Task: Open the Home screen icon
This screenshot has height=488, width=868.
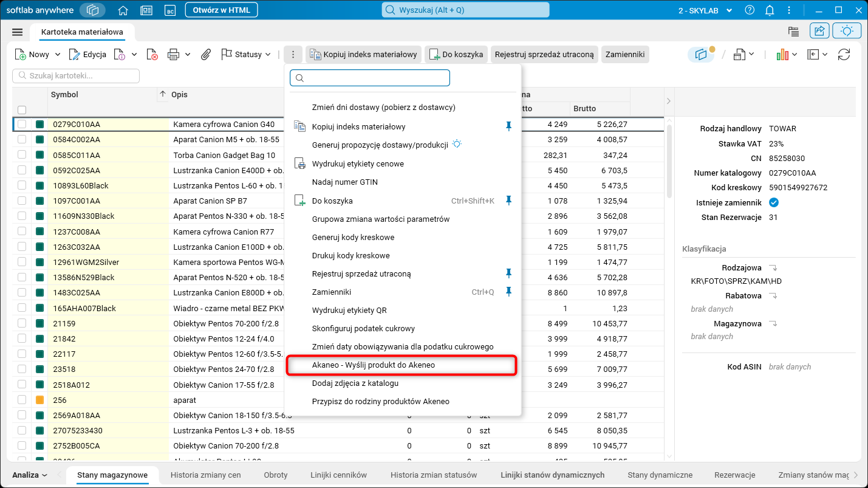Action: click(123, 10)
